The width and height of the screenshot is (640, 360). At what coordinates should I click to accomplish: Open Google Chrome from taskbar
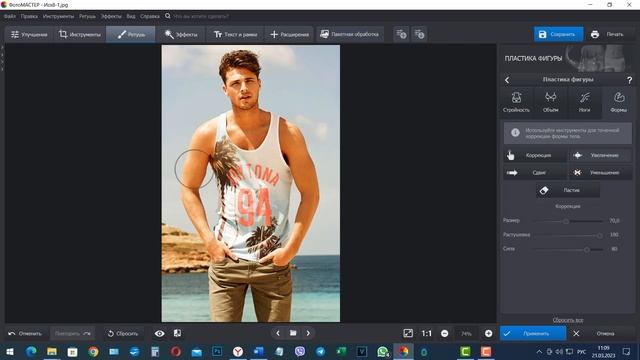point(93,352)
